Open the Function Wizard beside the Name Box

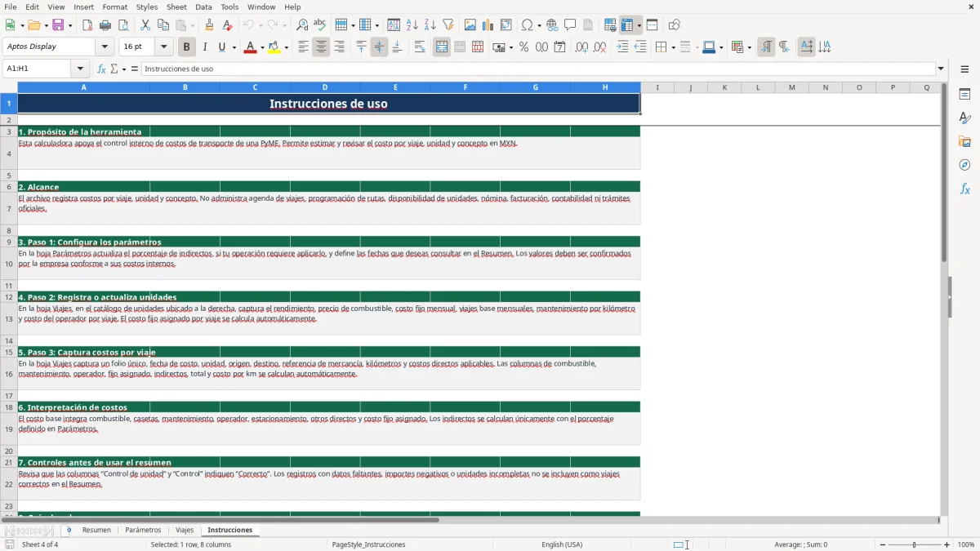[102, 69]
